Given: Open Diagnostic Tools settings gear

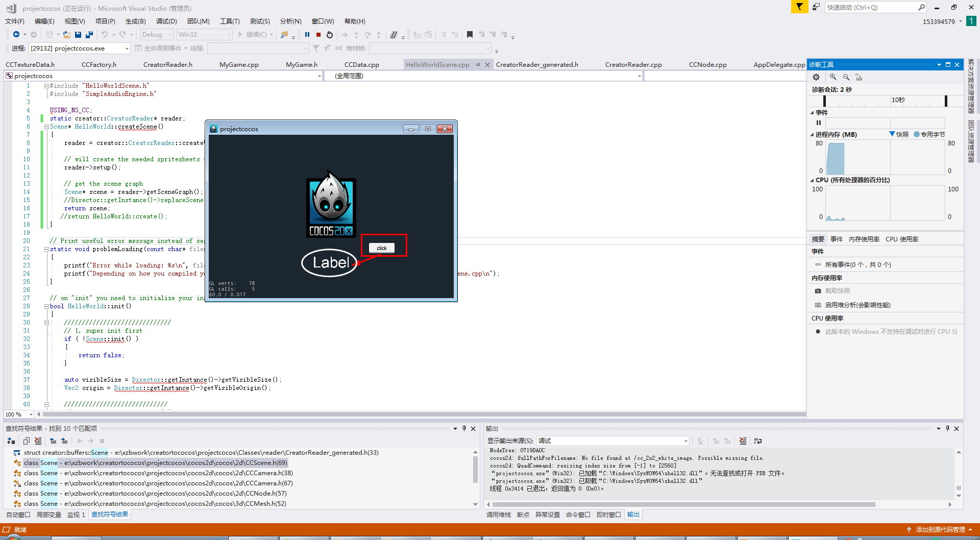Looking at the screenshot, I should click(x=816, y=77).
